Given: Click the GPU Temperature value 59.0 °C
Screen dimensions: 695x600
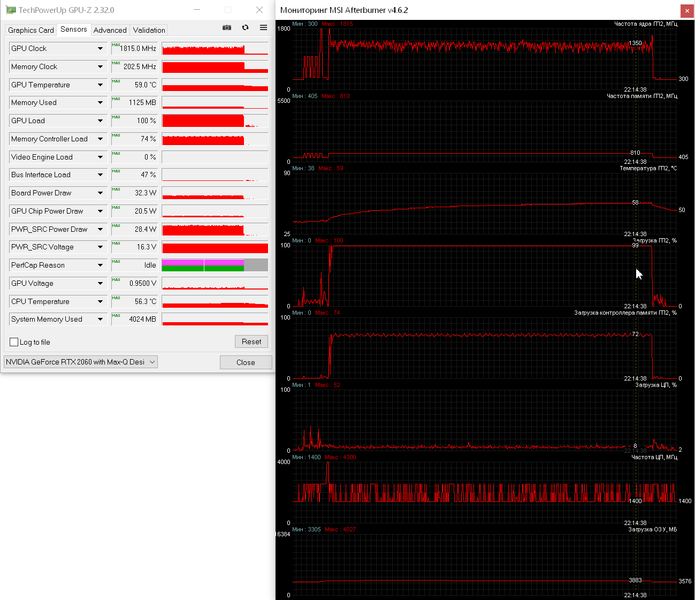Looking at the screenshot, I should tap(135, 85).
